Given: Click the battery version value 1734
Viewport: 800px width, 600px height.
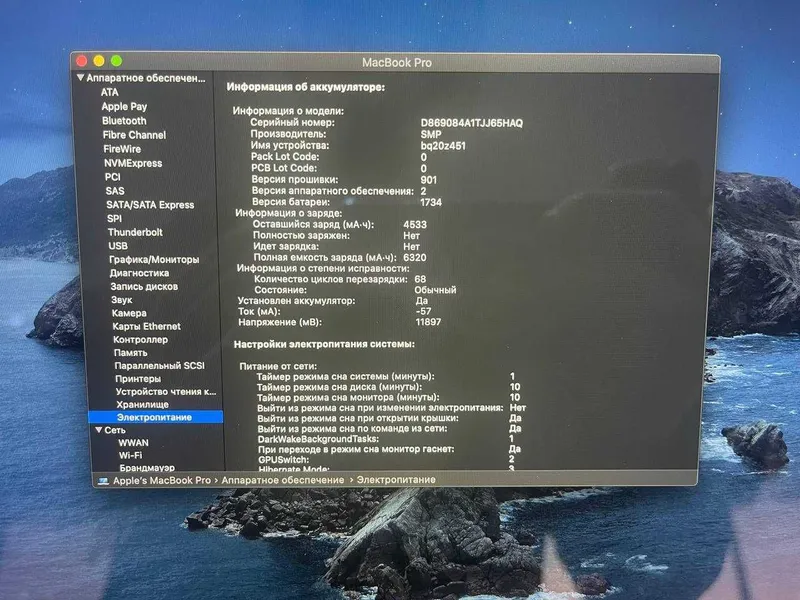Looking at the screenshot, I should click(431, 203).
